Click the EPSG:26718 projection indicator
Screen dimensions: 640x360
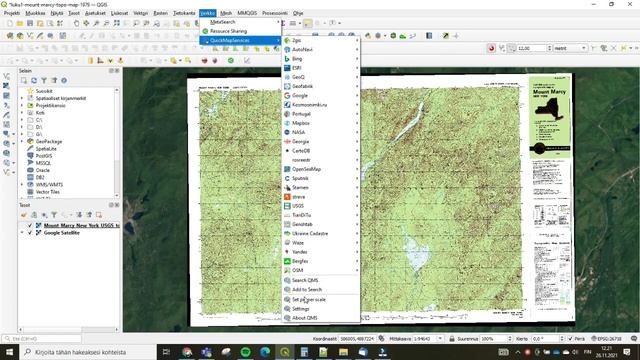(606, 339)
